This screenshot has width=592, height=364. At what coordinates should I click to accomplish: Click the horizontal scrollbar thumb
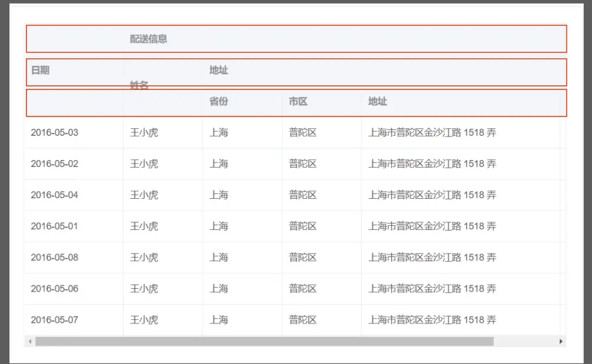[264, 342]
